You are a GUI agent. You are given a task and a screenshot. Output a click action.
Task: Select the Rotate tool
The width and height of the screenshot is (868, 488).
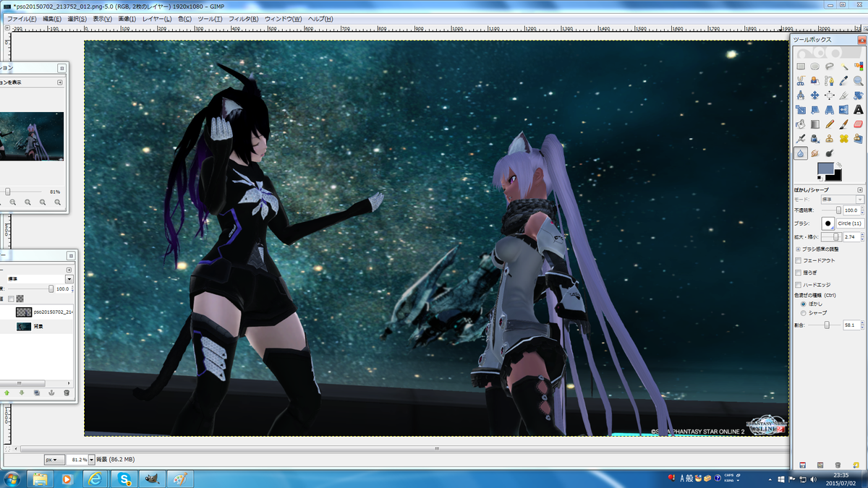859,95
